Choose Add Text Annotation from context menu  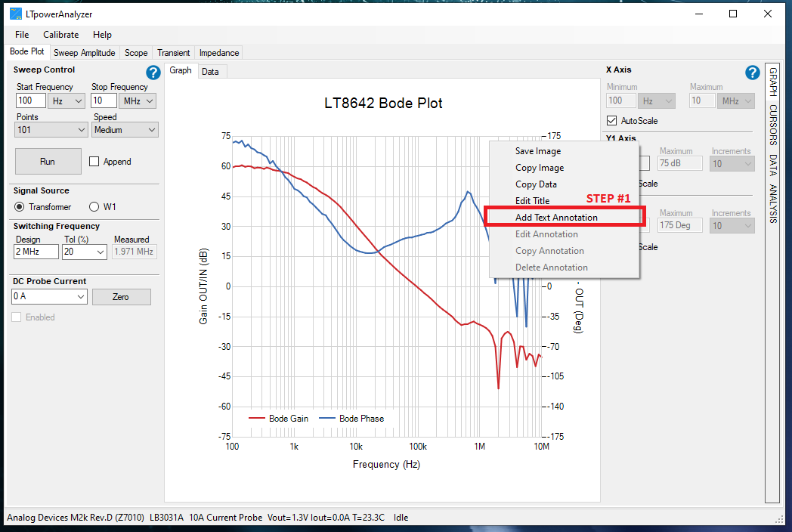(x=556, y=218)
